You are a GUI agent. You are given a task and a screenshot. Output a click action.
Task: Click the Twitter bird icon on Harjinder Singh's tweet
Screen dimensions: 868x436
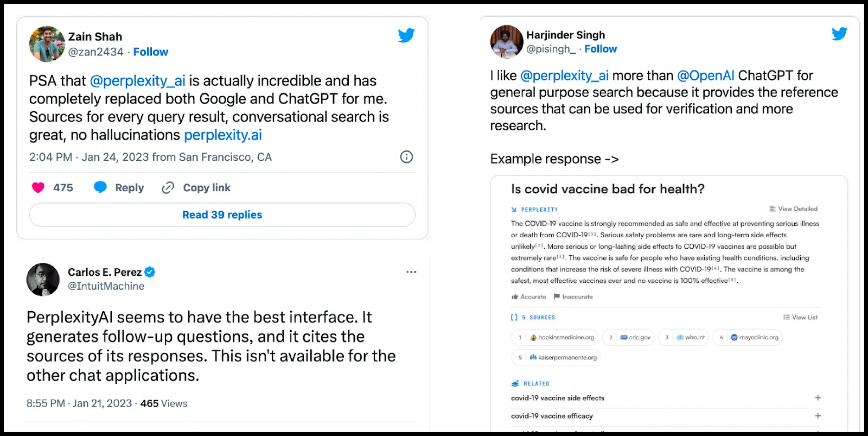point(839,34)
